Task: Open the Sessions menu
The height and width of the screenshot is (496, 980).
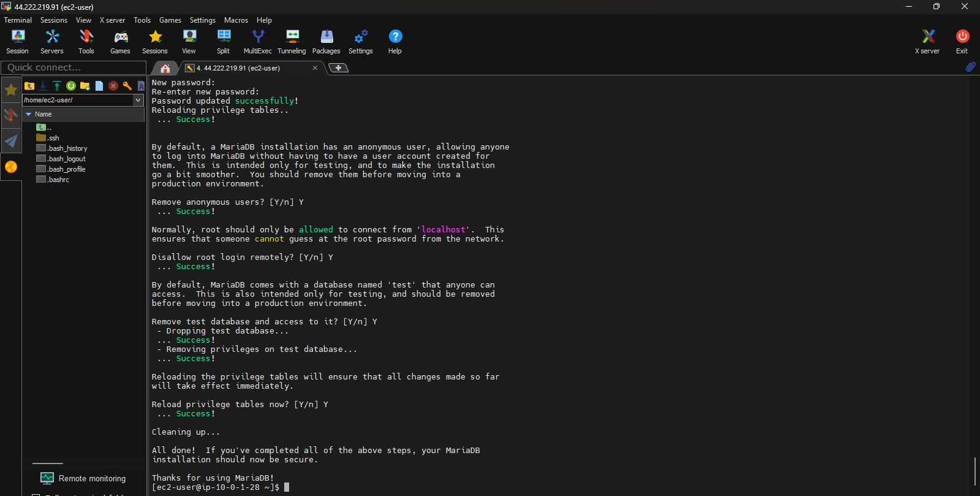Action: coord(54,20)
